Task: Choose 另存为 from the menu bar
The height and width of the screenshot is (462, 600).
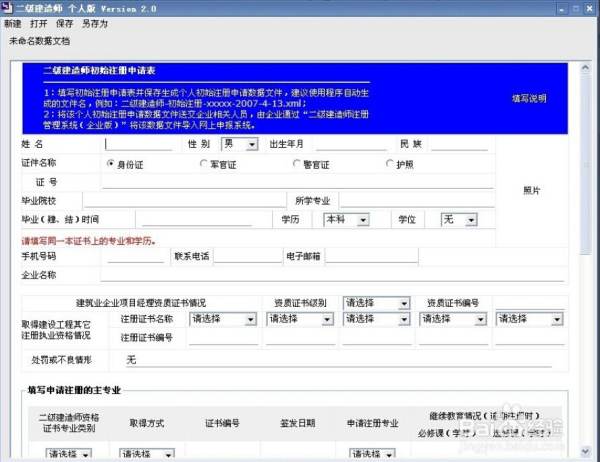Action: point(96,23)
